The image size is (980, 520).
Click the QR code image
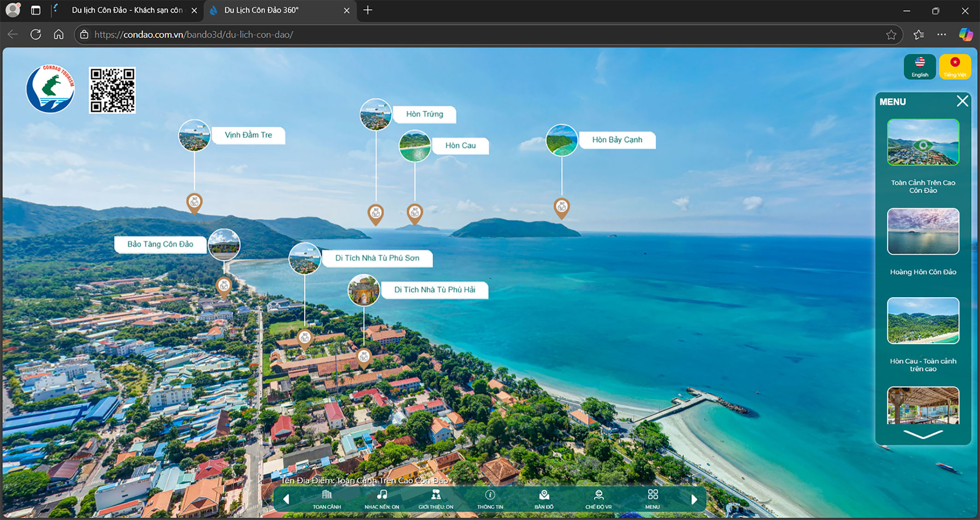coord(112,90)
